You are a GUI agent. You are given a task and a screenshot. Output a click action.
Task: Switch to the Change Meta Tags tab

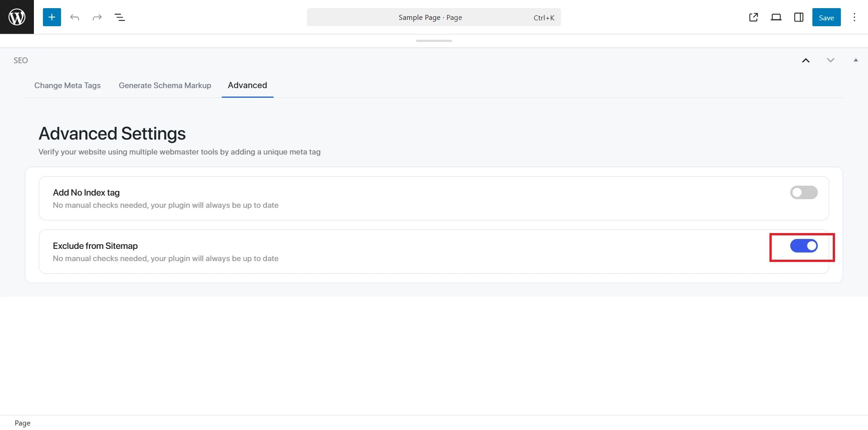(x=67, y=85)
